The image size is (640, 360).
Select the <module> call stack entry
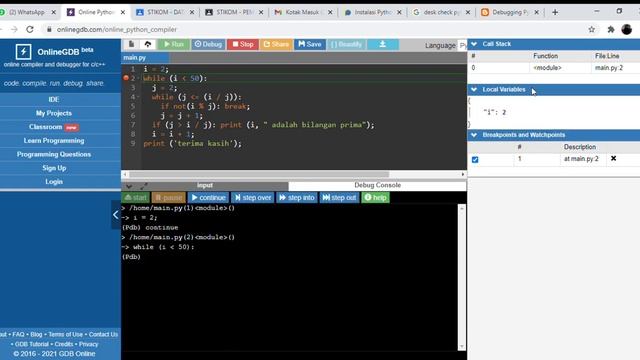pos(547,68)
